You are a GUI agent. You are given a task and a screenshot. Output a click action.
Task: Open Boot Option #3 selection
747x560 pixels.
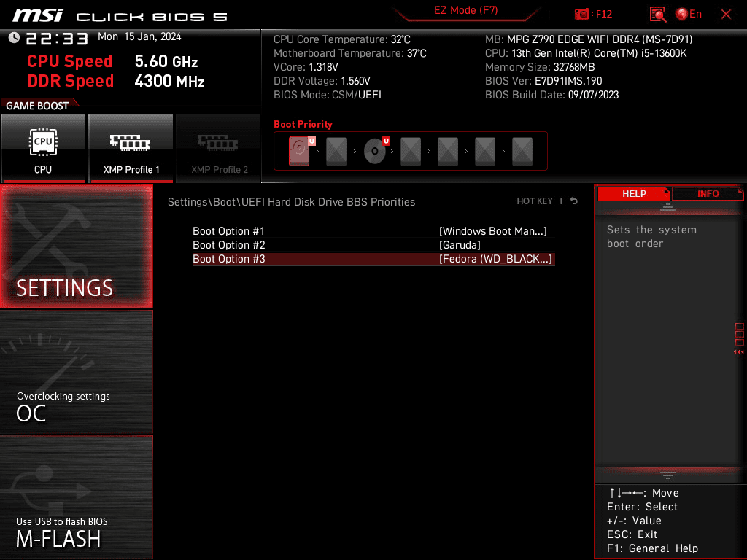pos(373,259)
